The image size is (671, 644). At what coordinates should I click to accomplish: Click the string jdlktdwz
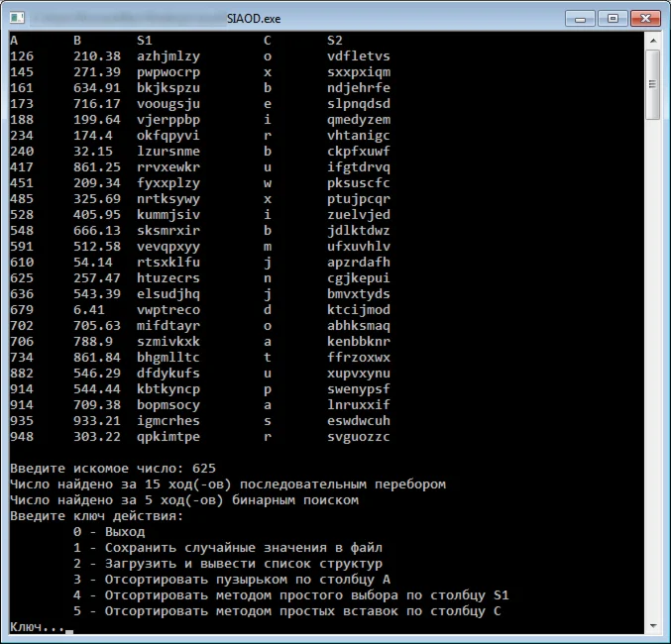tap(359, 231)
